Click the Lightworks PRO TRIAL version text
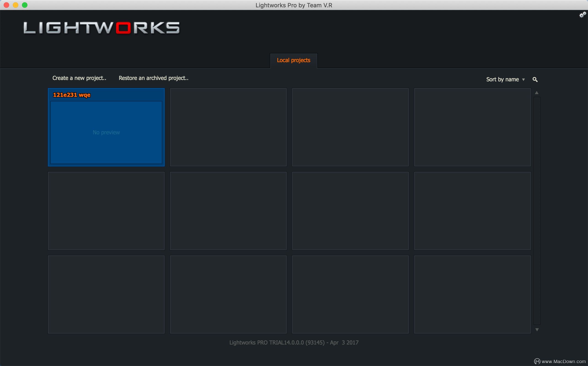The image size is (588, 366). pyautogui.click(x=294, y=342)
